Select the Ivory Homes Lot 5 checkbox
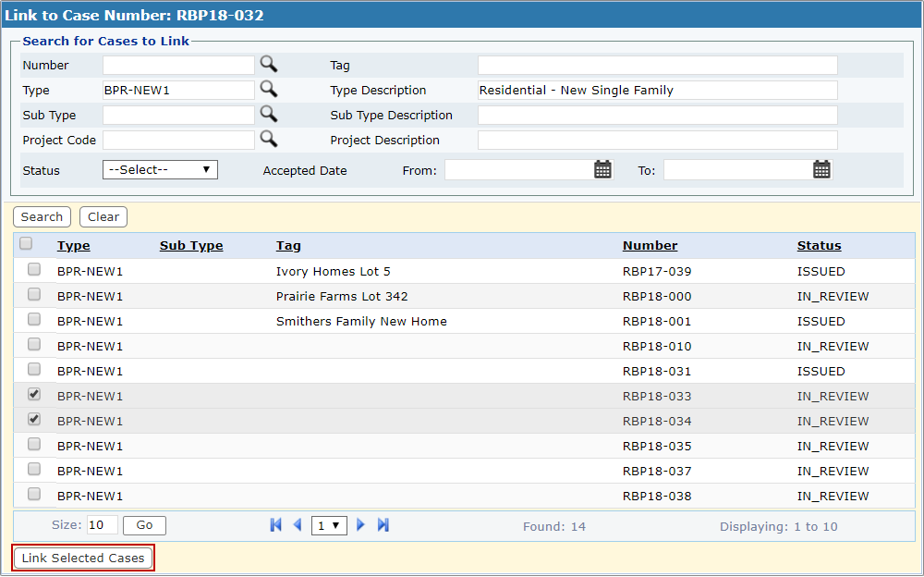This screenshot has width=924, height=577. point(34,272)
